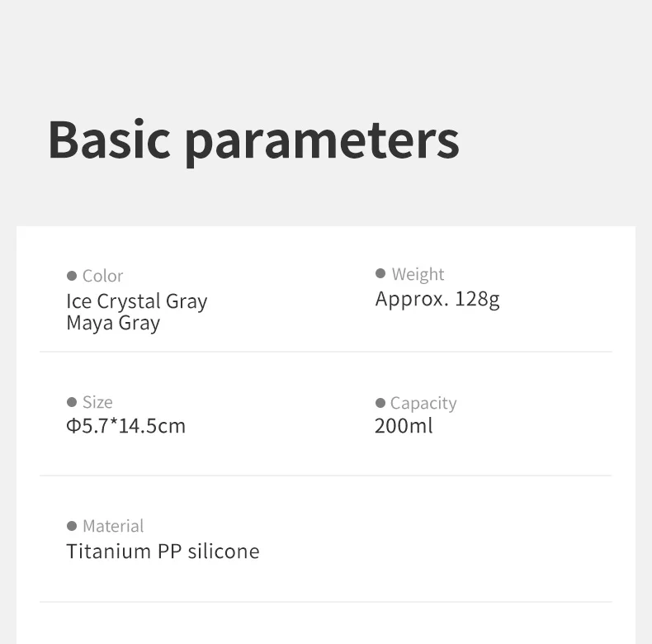Click the Φ5.7*14.5cm size value
Screen dimensions: 652x644
pyautogui.click(x=125, y=426)
